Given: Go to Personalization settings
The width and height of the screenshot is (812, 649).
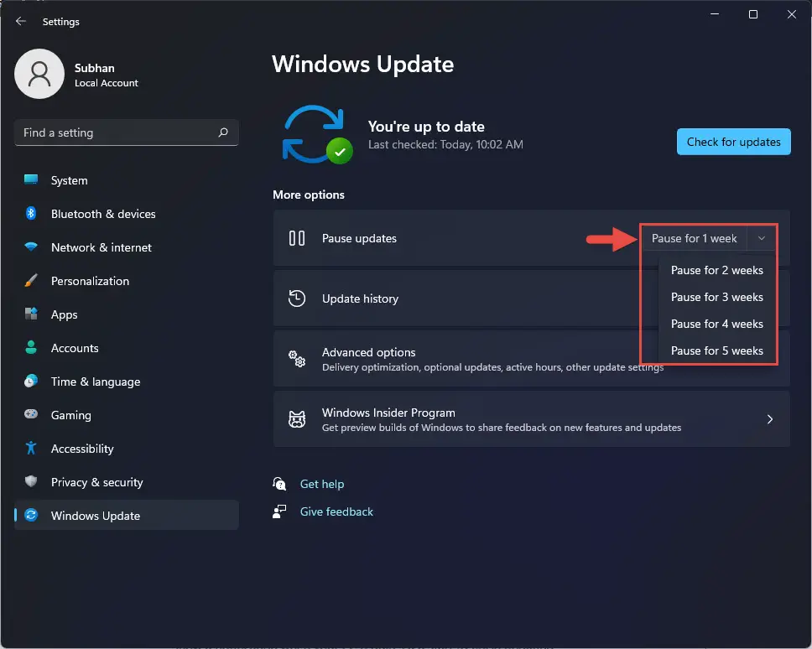Looking at the screenshot, I should tap(127, 281).
